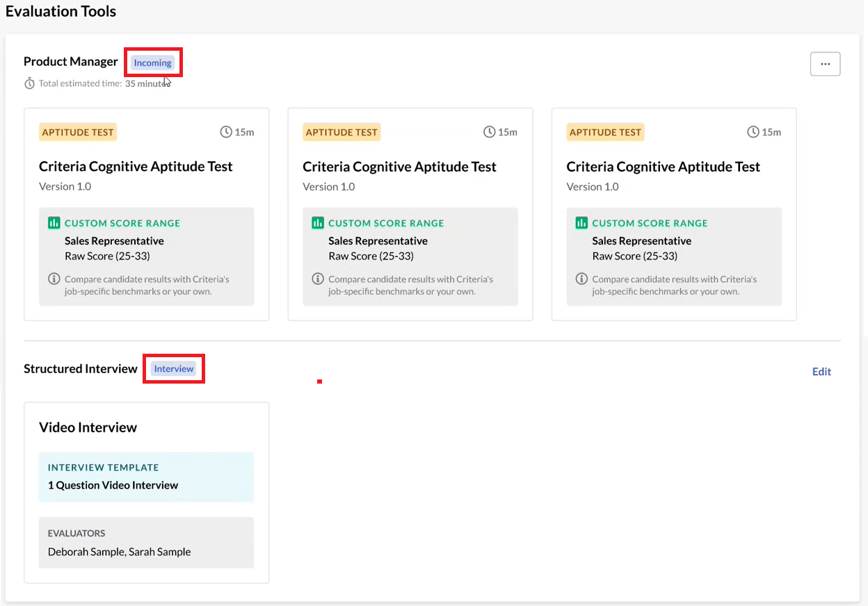Click Raw Score (25-33) in the middle card
Screen dimensions: 868x606
point(371,256)
